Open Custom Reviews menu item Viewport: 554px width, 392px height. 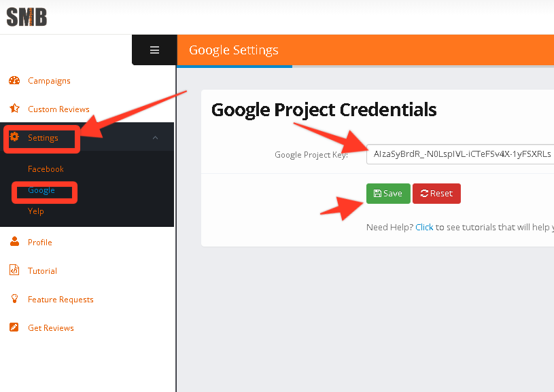[x=58, y=109]
